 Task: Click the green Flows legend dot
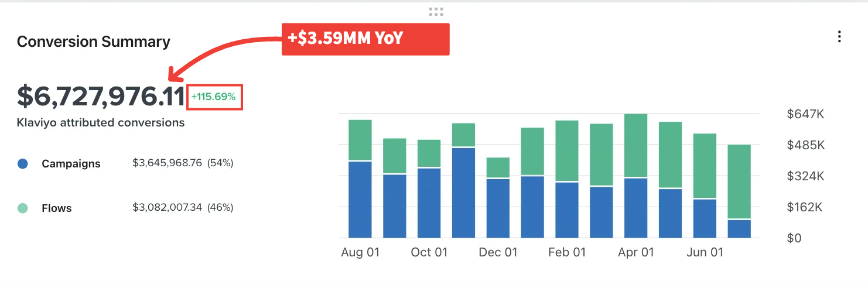click(x=23, y=208)
